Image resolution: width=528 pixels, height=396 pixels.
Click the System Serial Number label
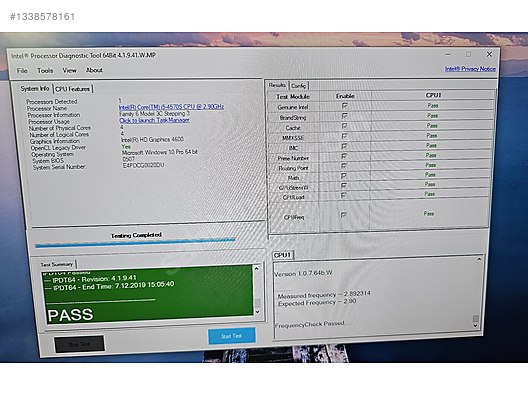point(59,167)
